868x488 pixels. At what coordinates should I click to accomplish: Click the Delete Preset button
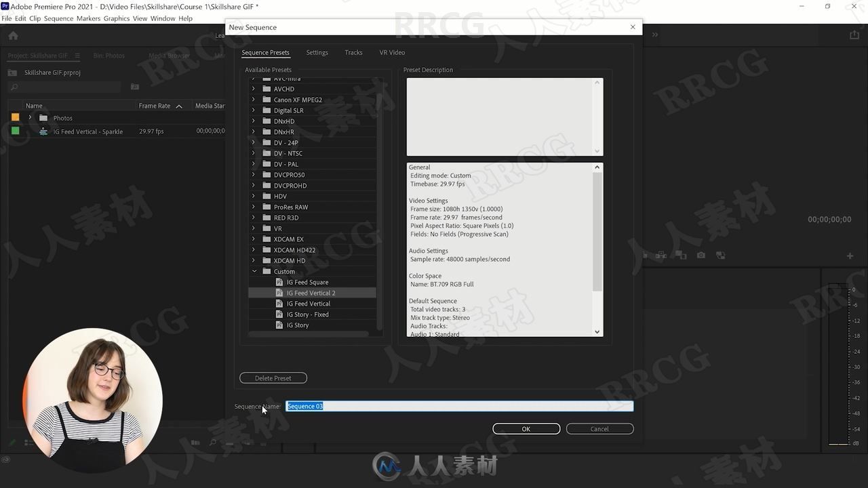click(x=273, y=378)
